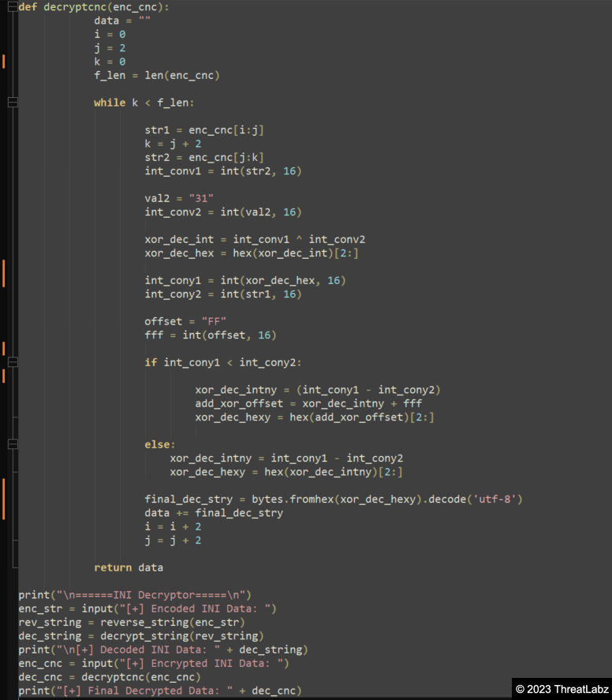The height and width of the screenshot is (700, 612).
Task: Click the orange change marker beside fff = int(offset, 16)
Action: click(3, 348)
